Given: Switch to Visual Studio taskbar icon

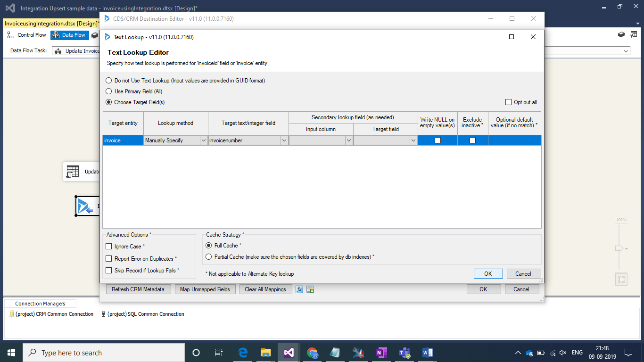Looking at the screenshot, I should [289, 353].
